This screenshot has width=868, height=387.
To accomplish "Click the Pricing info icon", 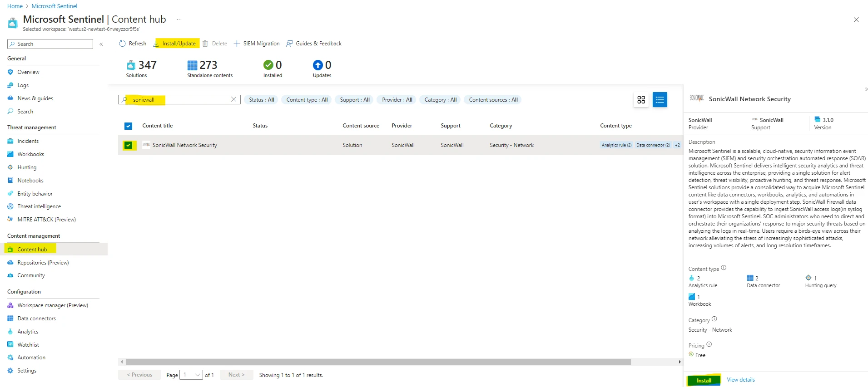I will [709, 344].
